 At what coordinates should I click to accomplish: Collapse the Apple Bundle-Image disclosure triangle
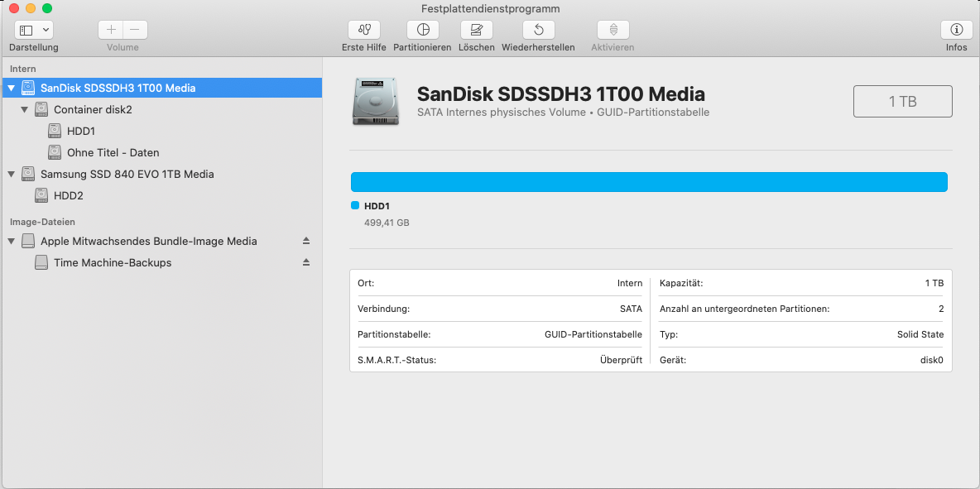[x=12, y=241]
